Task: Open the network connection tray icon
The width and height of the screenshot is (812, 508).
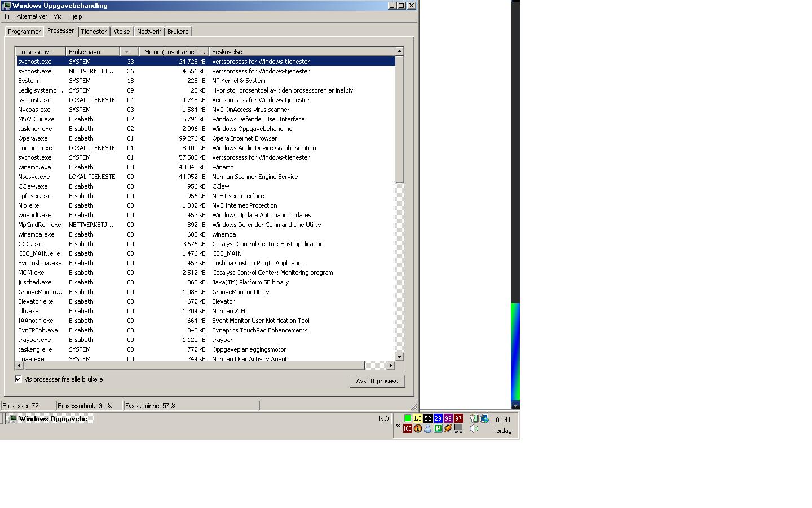Action: pos(484,418)
